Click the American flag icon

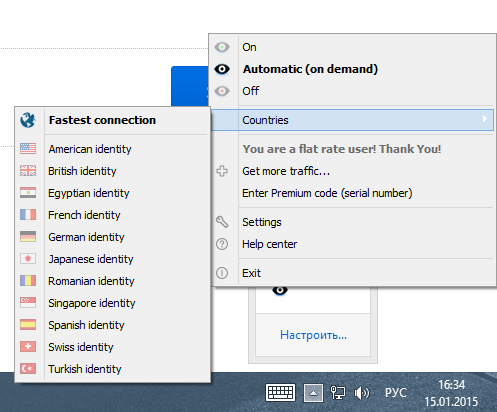pyautogui.click(x=28, y=149)
